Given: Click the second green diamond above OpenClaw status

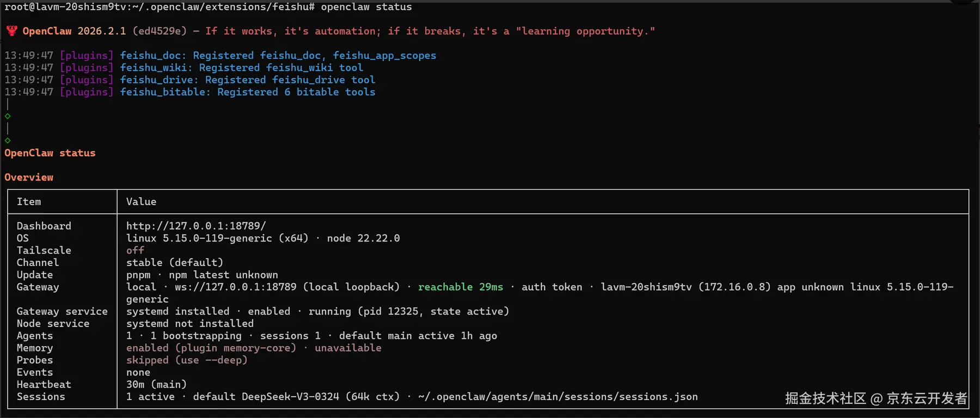Looking at the screenshot, I should pos(8,141).
